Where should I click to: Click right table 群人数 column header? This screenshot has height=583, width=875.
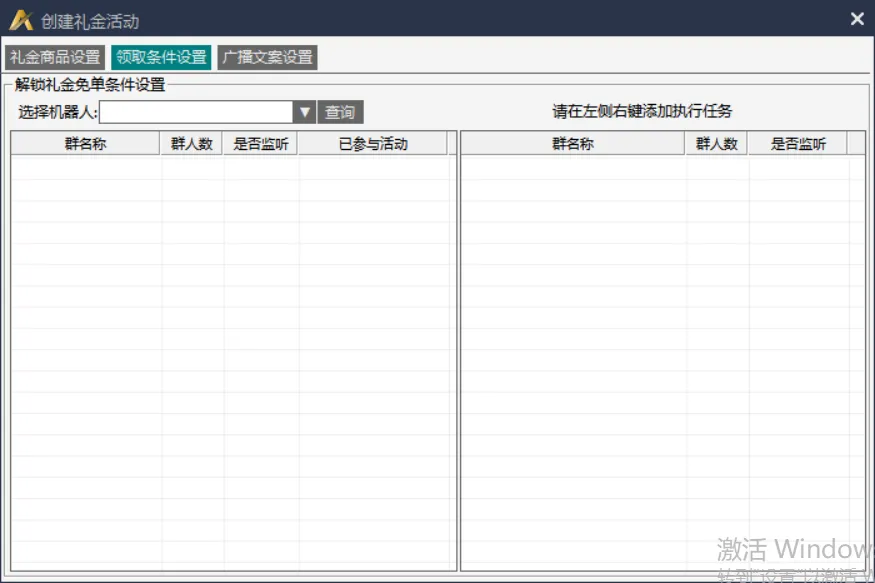pos(717,143)
